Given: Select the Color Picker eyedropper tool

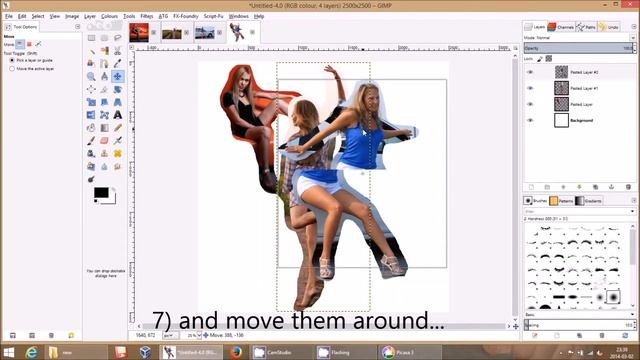Looking at the screenshot, I should 118,63.
